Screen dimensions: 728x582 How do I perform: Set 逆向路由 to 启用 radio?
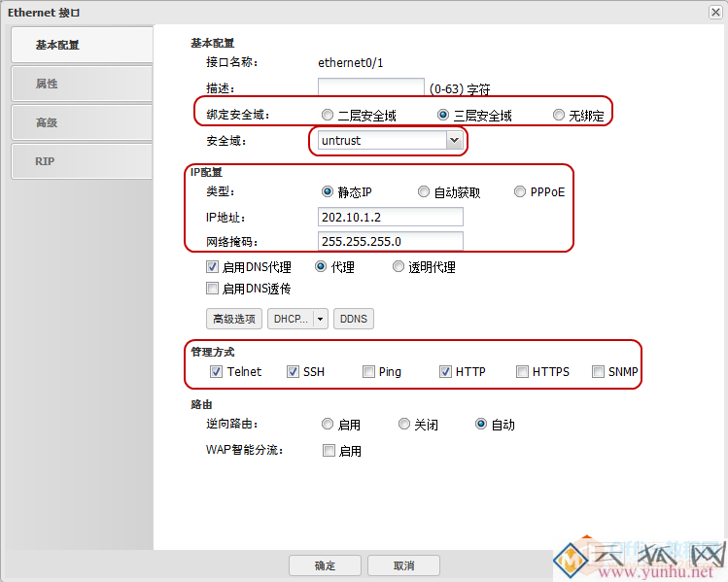pyautogui.click(x=328, y=424)
